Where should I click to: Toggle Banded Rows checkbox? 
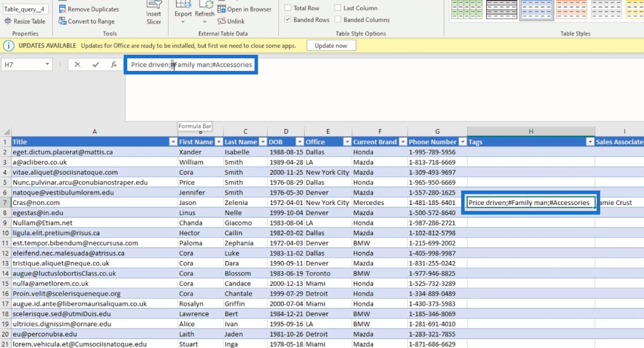288,19
